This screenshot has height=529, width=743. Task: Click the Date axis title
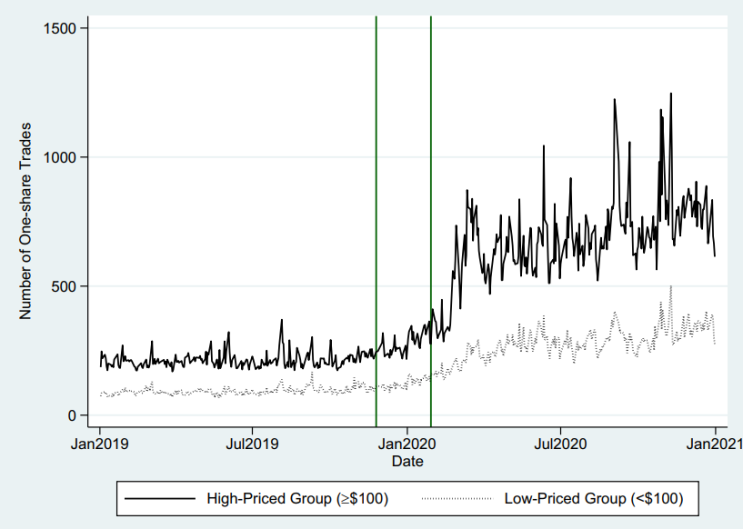tap(408, 461)
